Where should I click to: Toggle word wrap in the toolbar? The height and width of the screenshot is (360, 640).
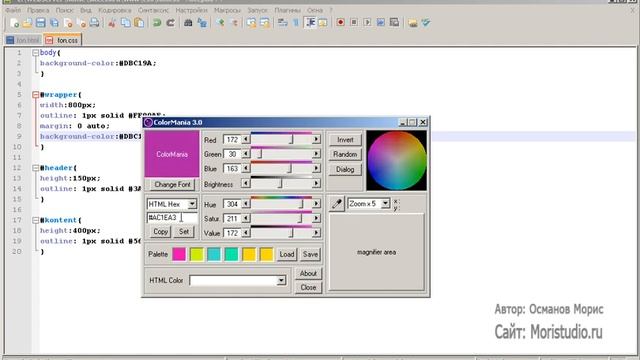coord(282,23)
